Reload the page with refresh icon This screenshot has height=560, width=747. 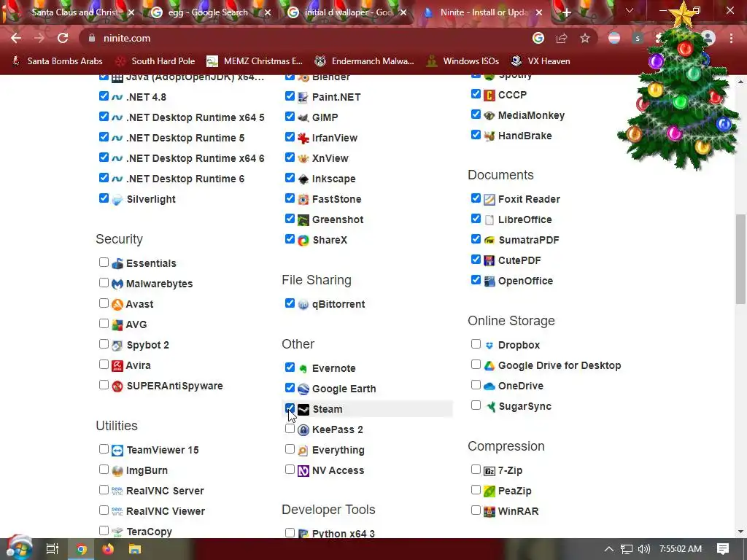(x=63, y=38)
